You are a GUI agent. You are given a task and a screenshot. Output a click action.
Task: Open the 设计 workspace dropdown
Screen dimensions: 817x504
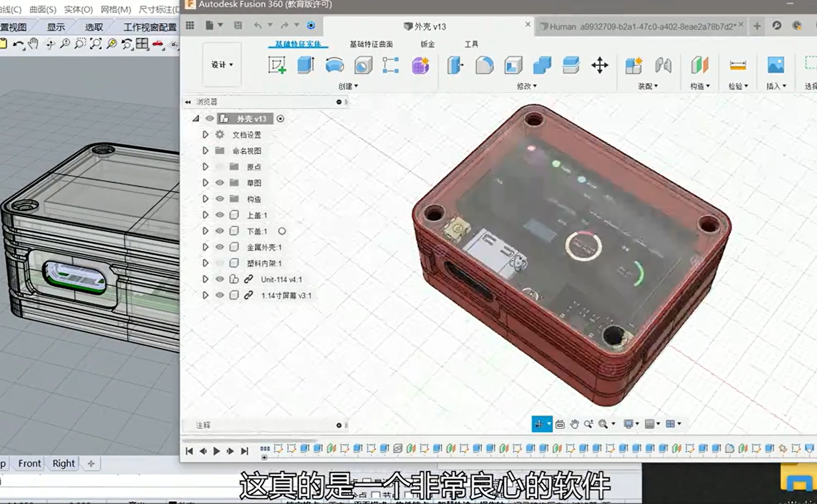(222, 65)
